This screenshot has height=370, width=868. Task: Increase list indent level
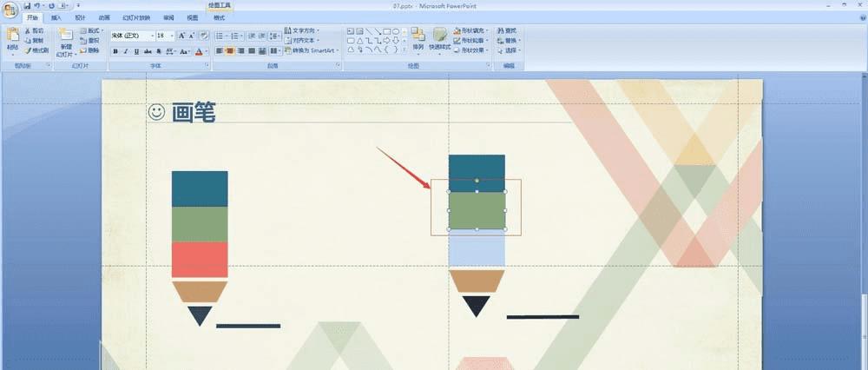point(262,36)
